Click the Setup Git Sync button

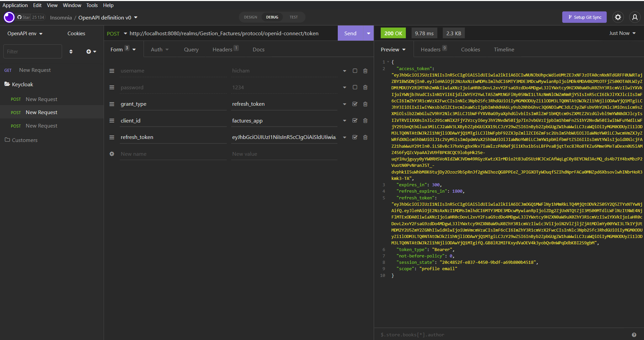point(584,17)
